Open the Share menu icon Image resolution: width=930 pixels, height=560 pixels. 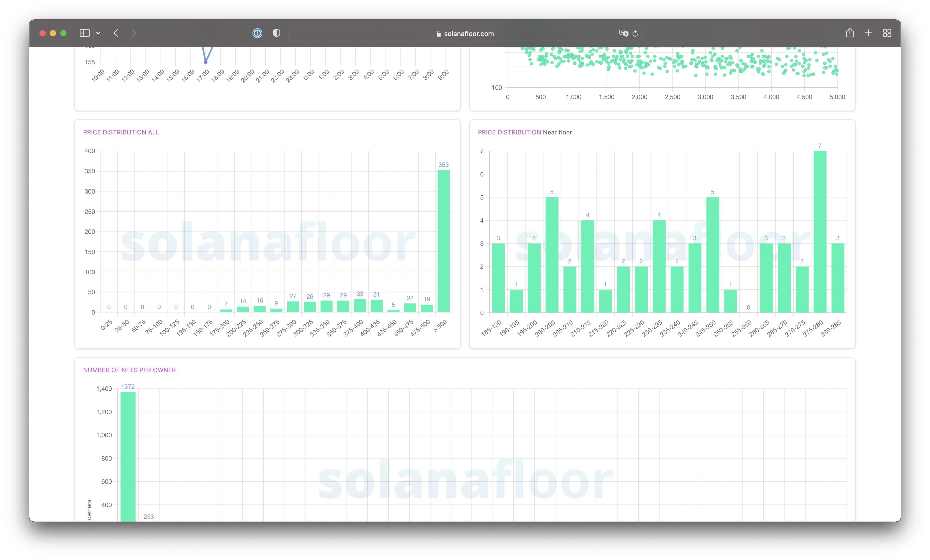[850, 33]
